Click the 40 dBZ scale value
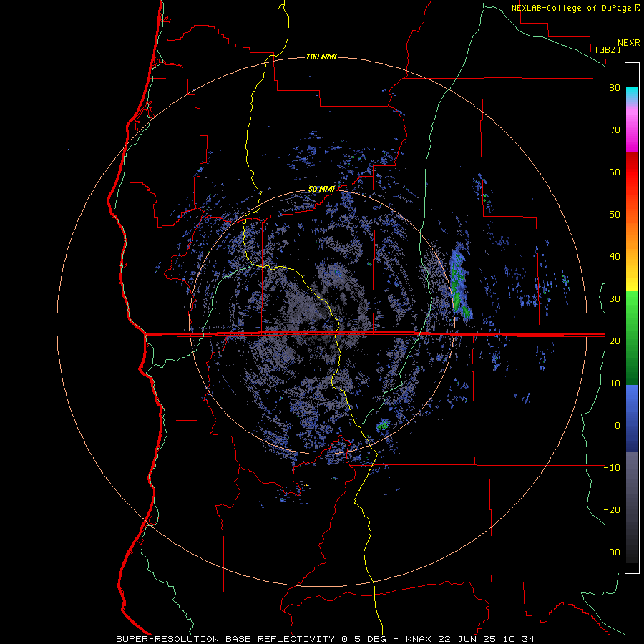Image resolution: width=644 pixels, height=644 pixels. click(615, 257)
